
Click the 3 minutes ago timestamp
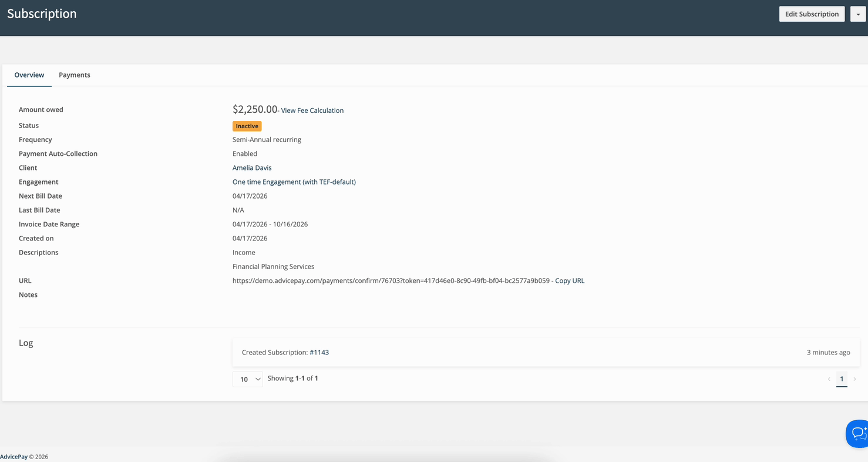tap(828, 353)
